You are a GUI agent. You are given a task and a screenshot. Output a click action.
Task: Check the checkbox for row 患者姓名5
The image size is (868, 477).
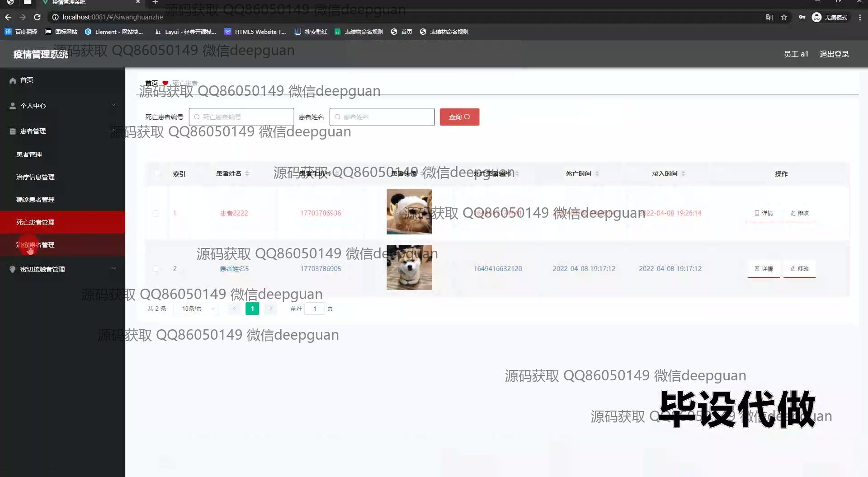156,269
